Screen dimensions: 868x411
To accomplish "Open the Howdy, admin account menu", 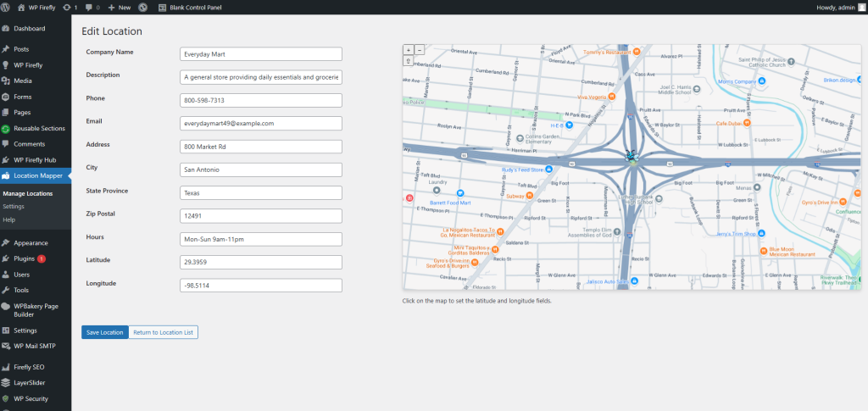I will click(835, 7).
